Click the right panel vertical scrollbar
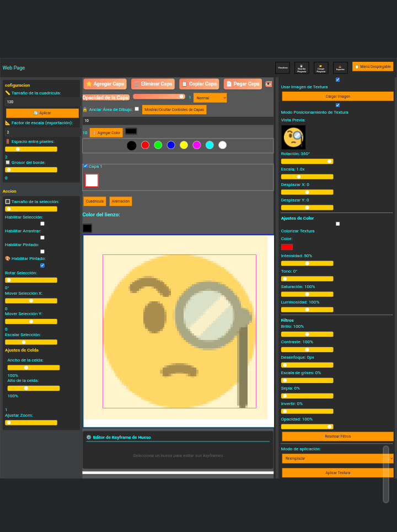397x532 pixels. tap(386, 474)
